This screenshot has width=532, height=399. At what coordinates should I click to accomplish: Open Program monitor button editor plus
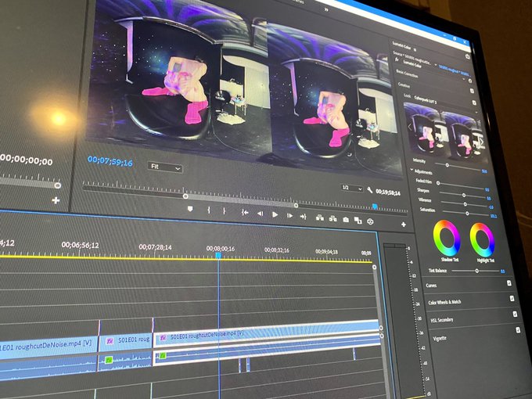(x=404, y=225)
